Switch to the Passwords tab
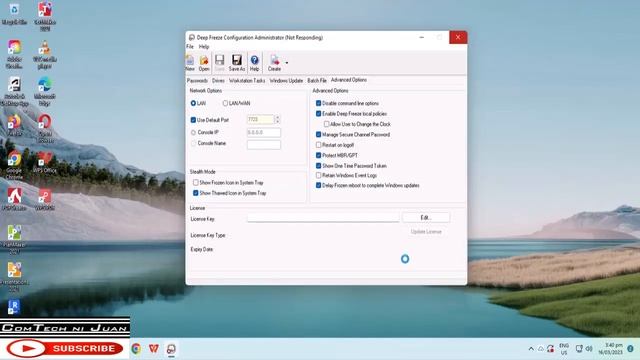The image size is (640, 360). [197, 81]
